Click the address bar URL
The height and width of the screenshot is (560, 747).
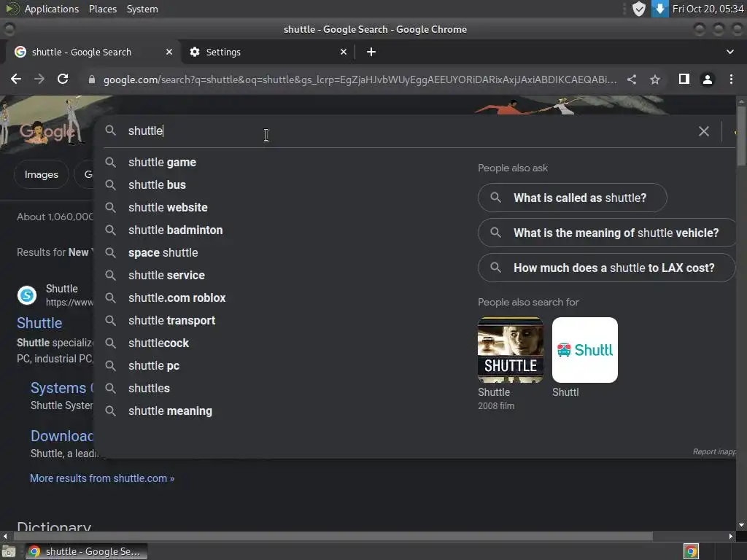[x=360, y=79]
